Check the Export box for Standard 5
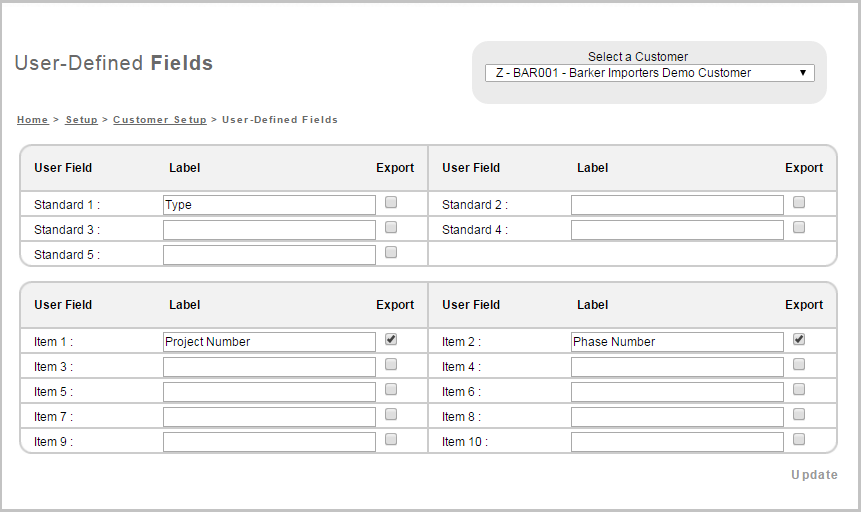Screen dimensions: 861x515 pyautogui.click(x=391, y=252)
